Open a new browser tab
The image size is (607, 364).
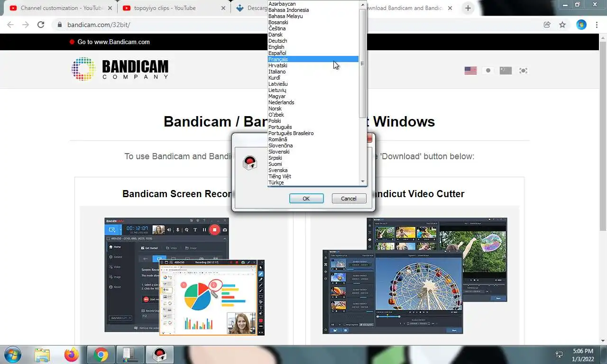point(468,8)
